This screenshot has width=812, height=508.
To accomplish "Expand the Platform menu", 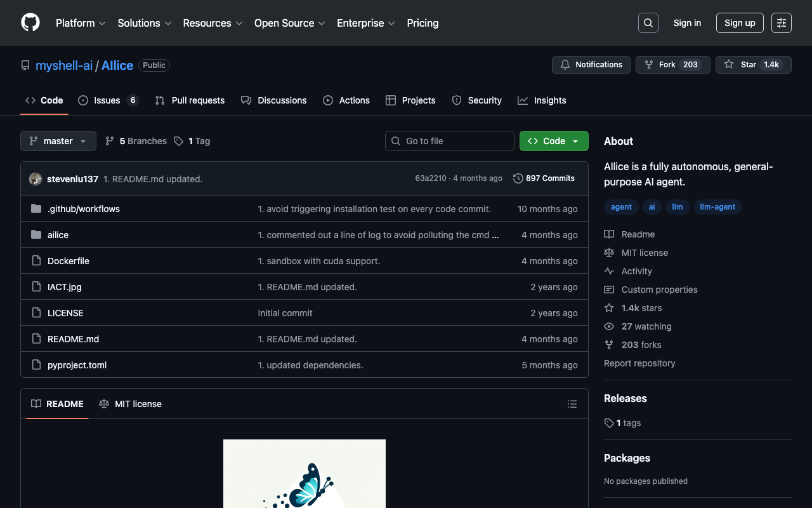I will pyautogui.click(x=81, y=23).
